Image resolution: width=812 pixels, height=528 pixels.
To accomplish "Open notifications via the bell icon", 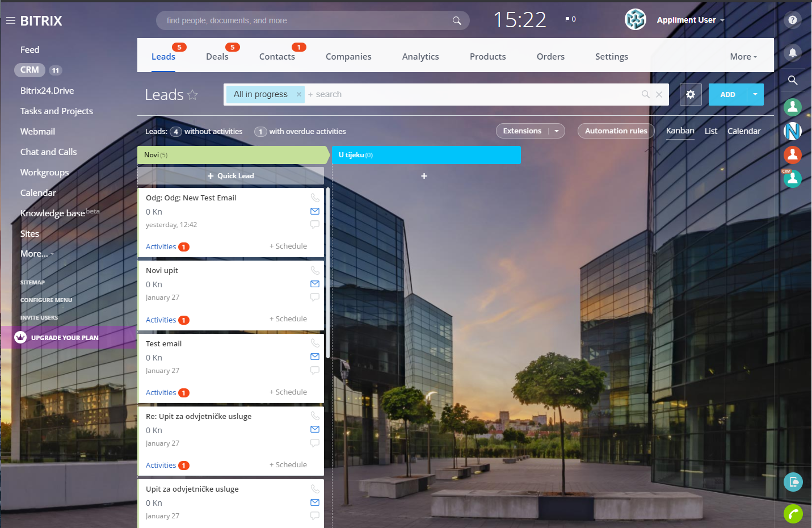I will pyautogui.click(x=792, y=53).
